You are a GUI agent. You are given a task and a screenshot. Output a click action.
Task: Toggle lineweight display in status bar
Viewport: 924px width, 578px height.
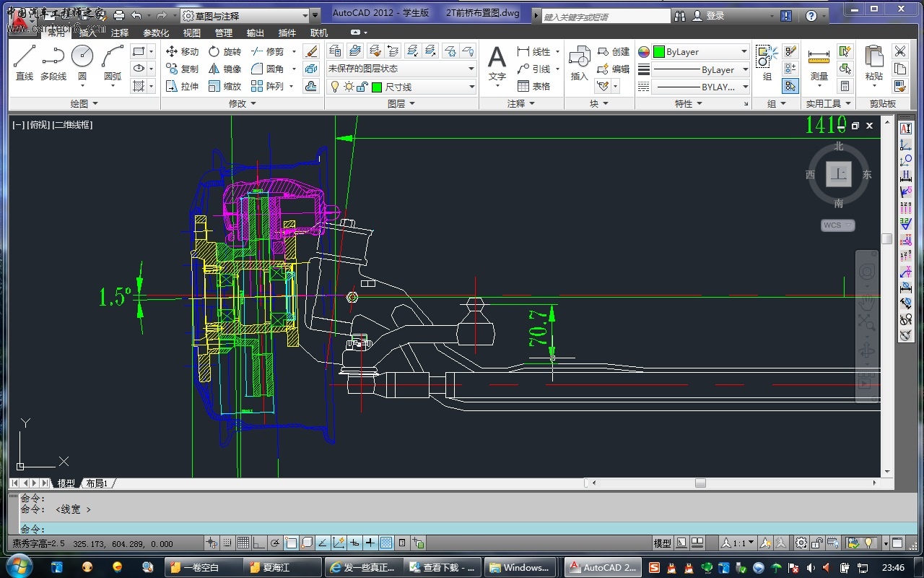click(370, 543)
